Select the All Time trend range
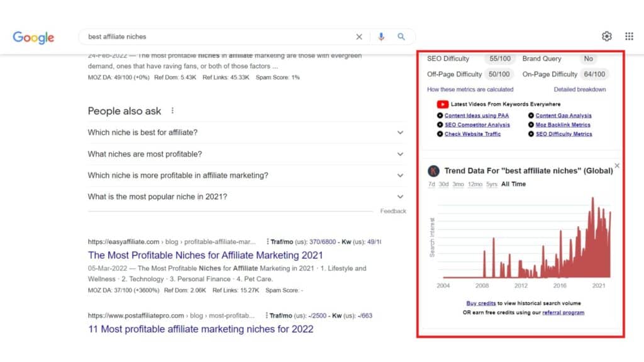The width and height of the screenshot is (644, 362). [x=513, y=184]
